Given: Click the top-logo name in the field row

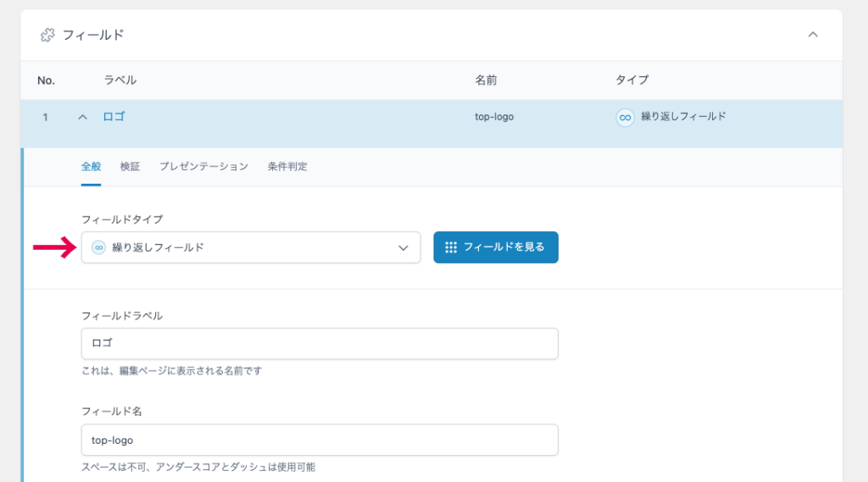Looking at the screenshot, I should coord(494,117).
